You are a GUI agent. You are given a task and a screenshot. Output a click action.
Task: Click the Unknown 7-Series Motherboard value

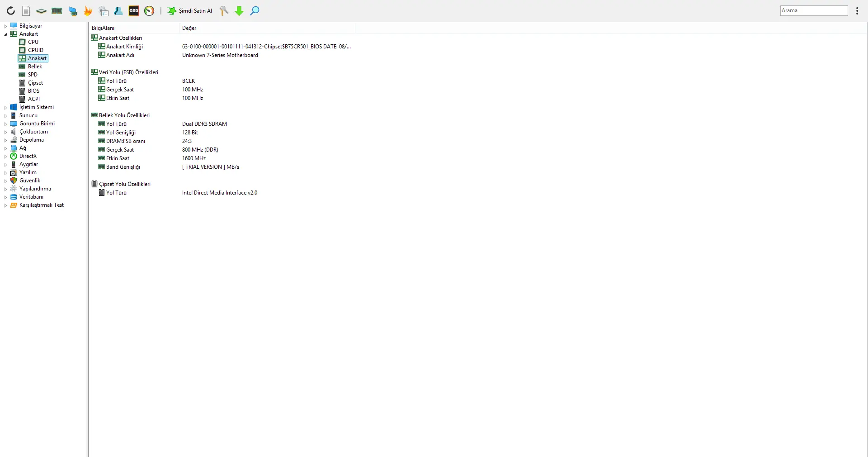click(x=220, y=55)
